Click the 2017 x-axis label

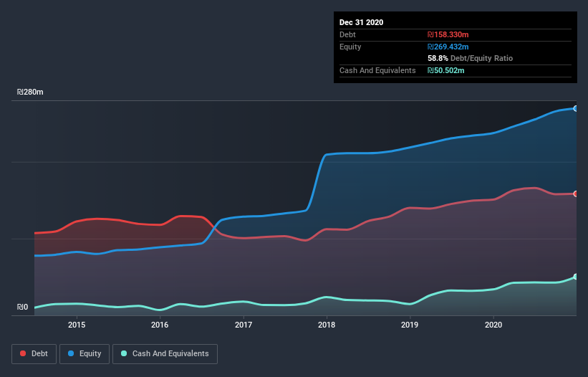pyautogui.click(x=244, y=325)
